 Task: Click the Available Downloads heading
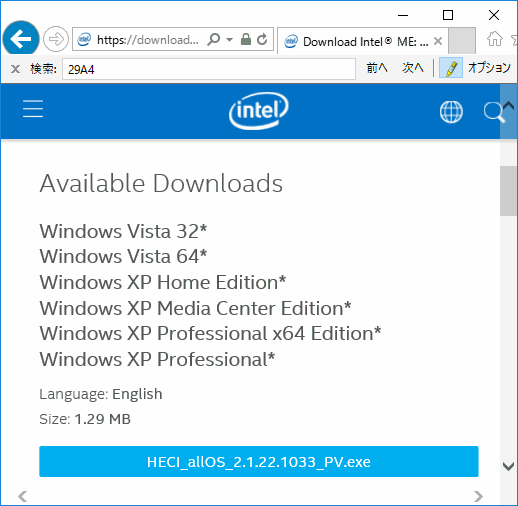(x=161, y=183)
